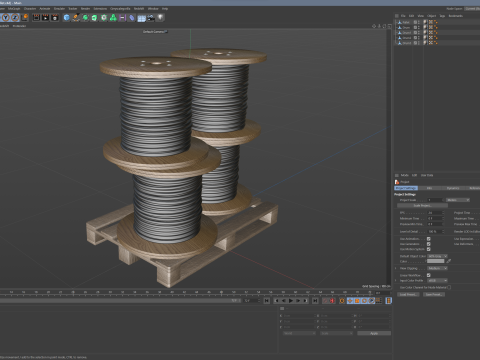Click the Pallet object's texture tag
Viewport: 480px width, 360px height.
pos(431,22)
